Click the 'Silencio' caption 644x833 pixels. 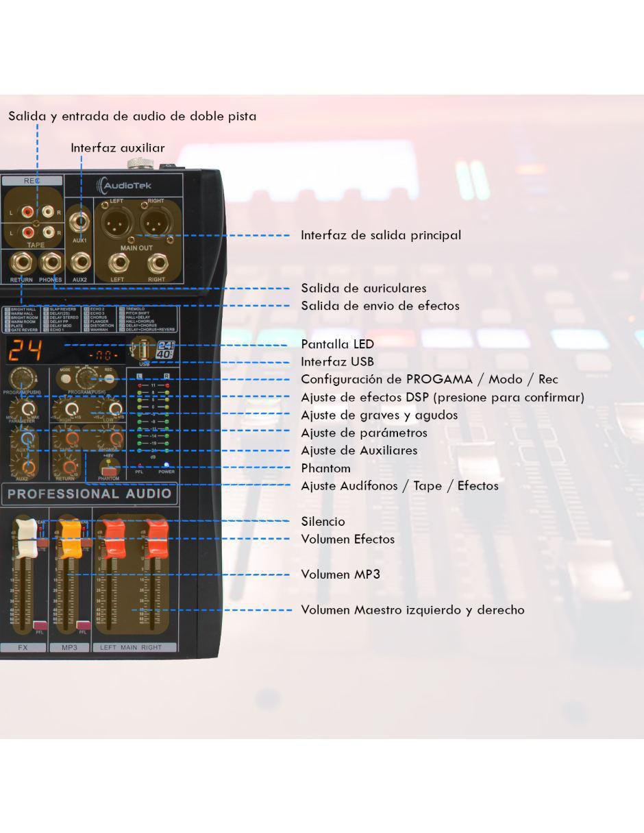click(323, 522)
